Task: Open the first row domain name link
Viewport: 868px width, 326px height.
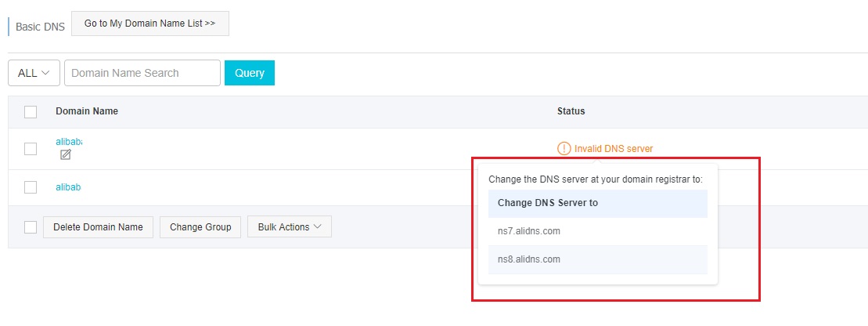Action: pos(69,141)
